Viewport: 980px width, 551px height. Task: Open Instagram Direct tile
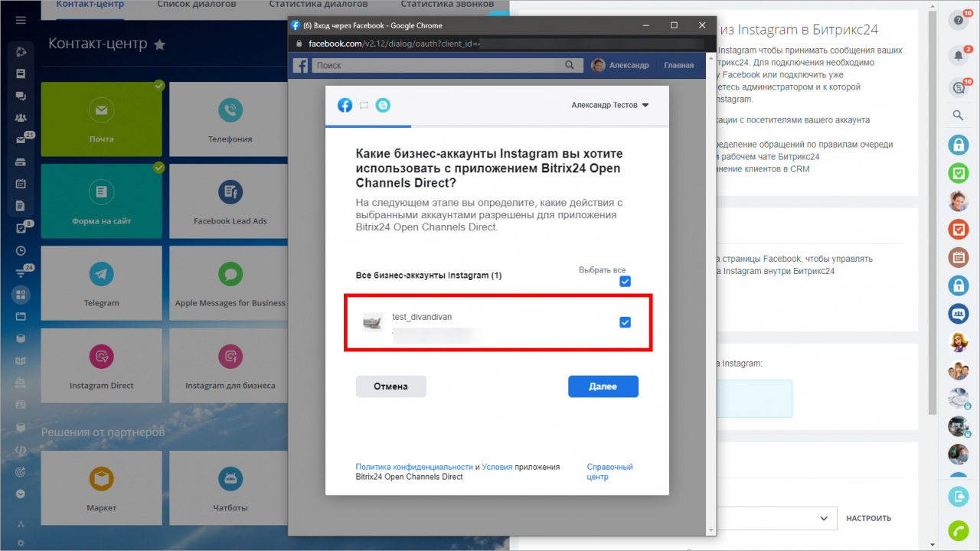pyautogui.click(x=102, y=365)
